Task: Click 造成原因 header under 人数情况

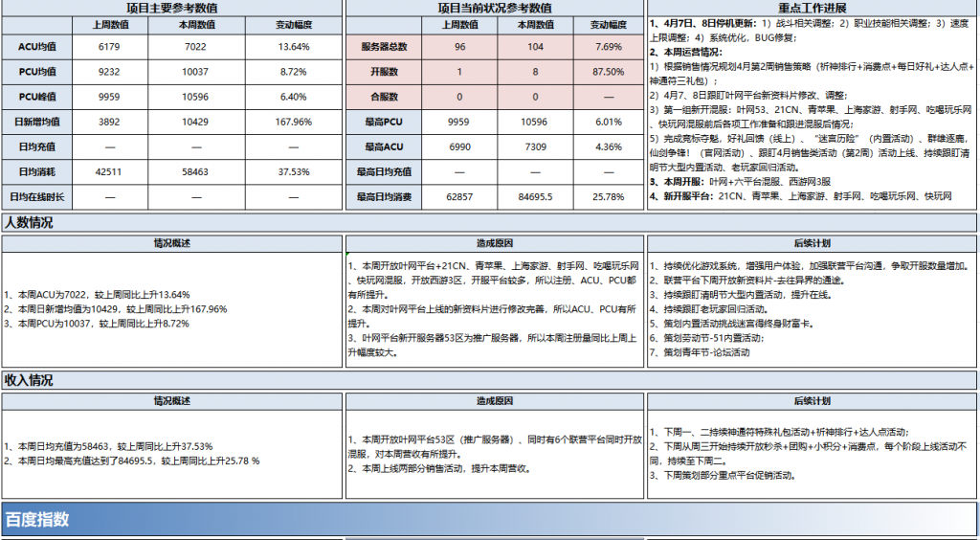Action: coord(495,244)
